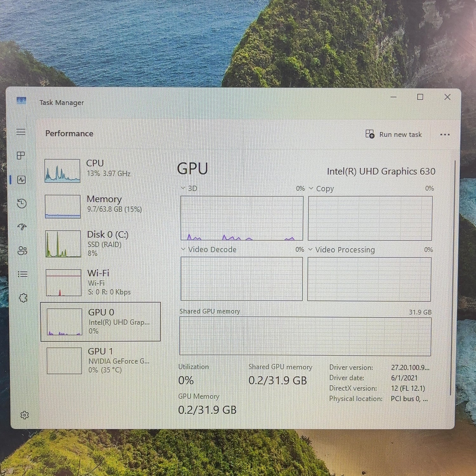Click the 0% (35 °C) GPU 1 reading
The height and width of the screenshot is (476, 476).
tap(105, 370)
